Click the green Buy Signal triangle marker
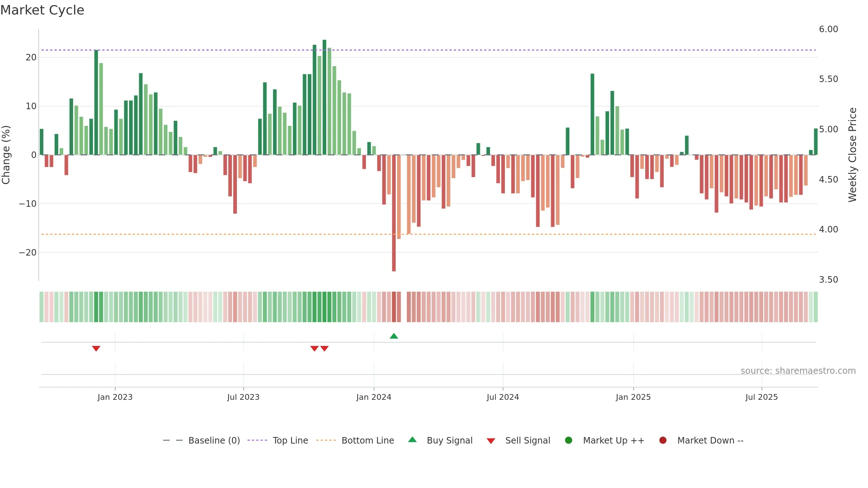This screenshot has width=868, height=488. (394, 336)
